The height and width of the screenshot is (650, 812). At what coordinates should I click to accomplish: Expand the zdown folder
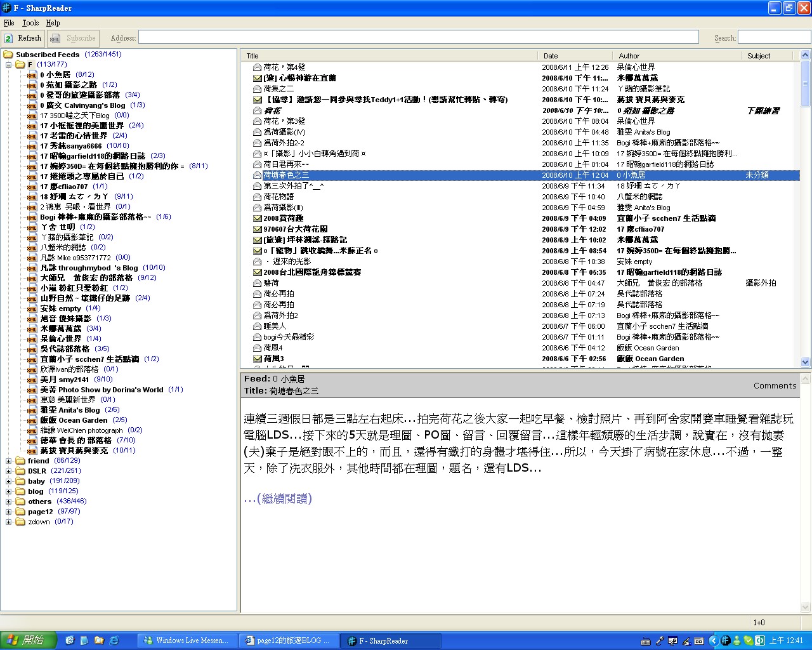(x=9, y=522)
